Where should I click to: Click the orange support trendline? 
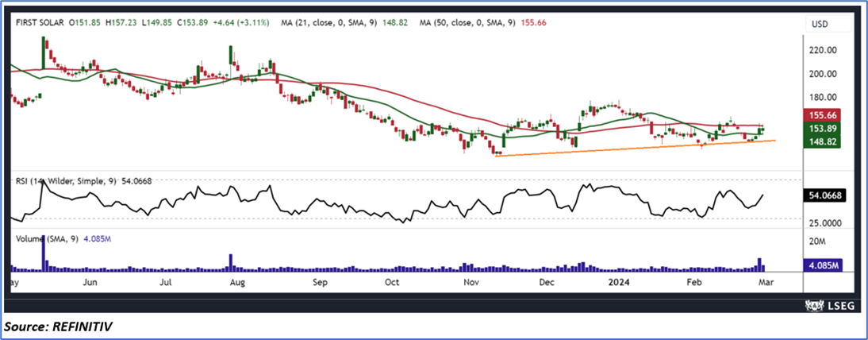(x=636, y=148)
